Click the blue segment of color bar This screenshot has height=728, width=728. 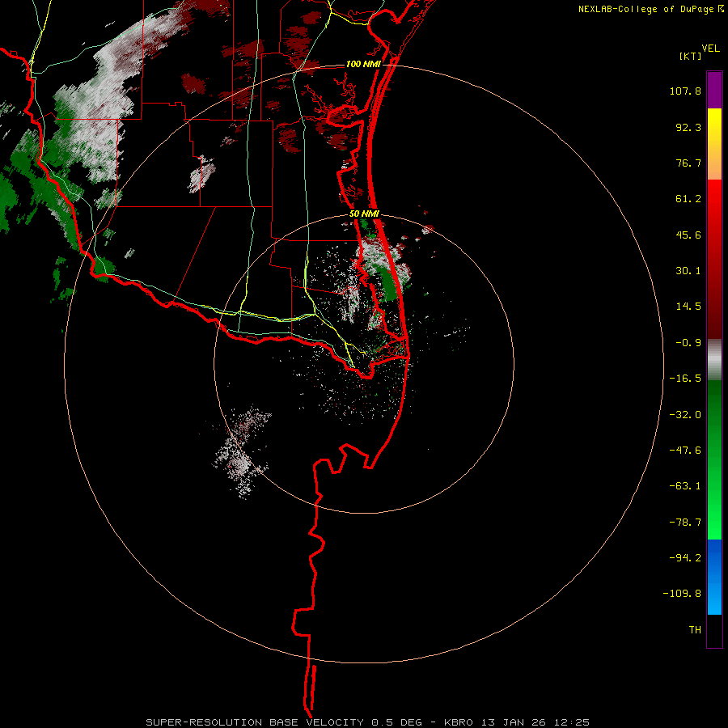pyautogui.click(x=714, y=577)
